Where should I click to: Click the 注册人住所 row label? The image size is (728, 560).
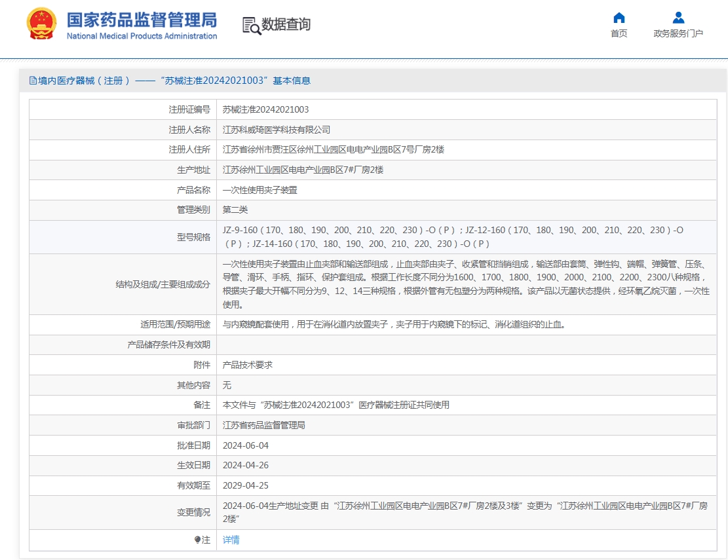[189, 150]
